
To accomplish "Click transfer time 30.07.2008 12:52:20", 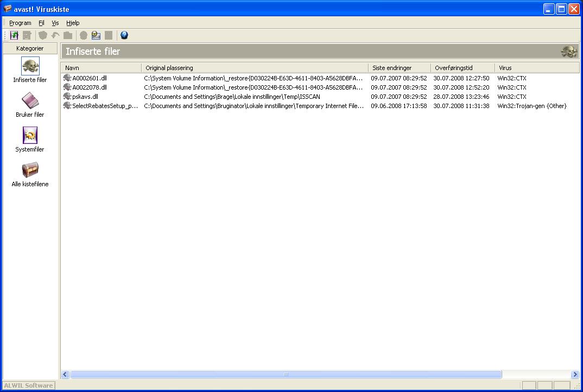I will pyautogui.click(x=461, y=87).
